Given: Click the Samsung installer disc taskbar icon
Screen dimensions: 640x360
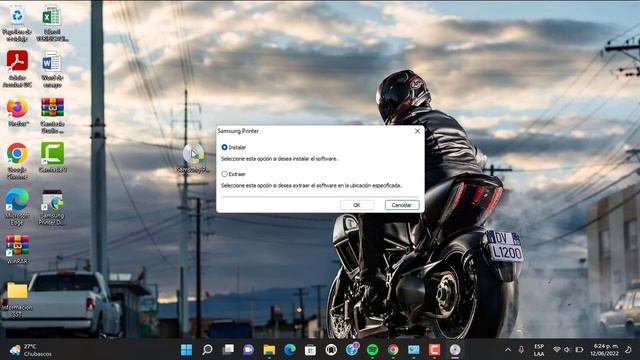Looking at the screenshot, I should click(x=455, y=350).
